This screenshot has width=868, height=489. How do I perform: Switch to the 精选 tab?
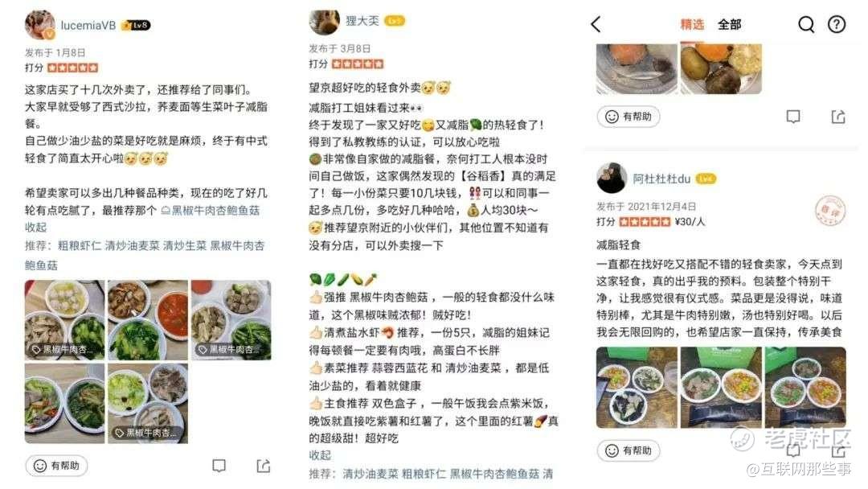pyautogui.click(x=692, y=24)
